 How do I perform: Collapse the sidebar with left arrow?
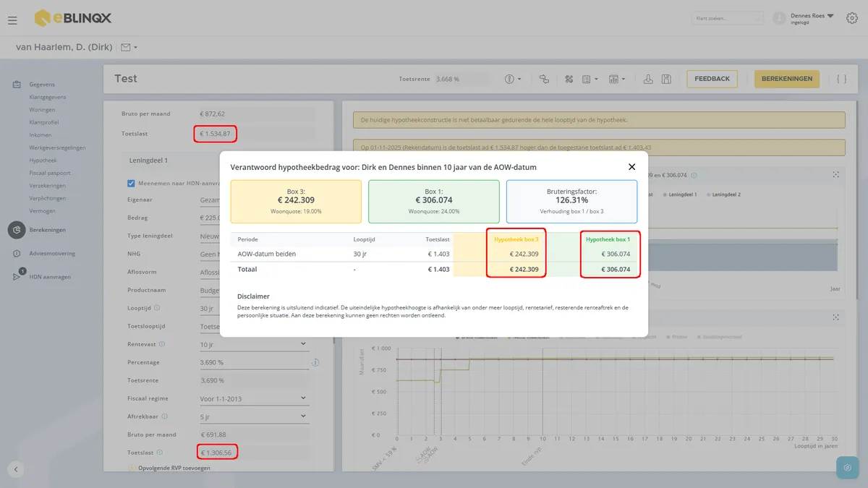[x=16, y=468]
